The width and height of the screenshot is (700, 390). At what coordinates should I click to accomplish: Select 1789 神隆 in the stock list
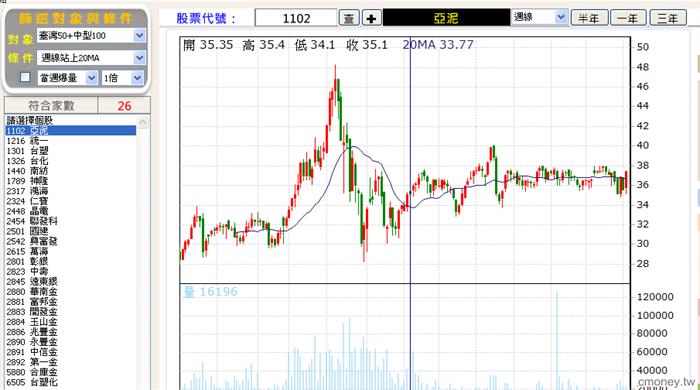tap(71, 181)
